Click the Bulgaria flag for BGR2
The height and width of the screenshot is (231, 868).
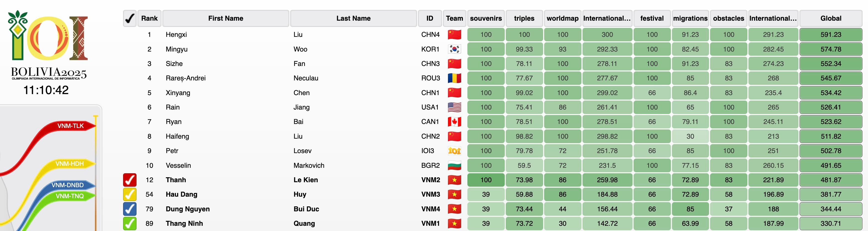454,165
